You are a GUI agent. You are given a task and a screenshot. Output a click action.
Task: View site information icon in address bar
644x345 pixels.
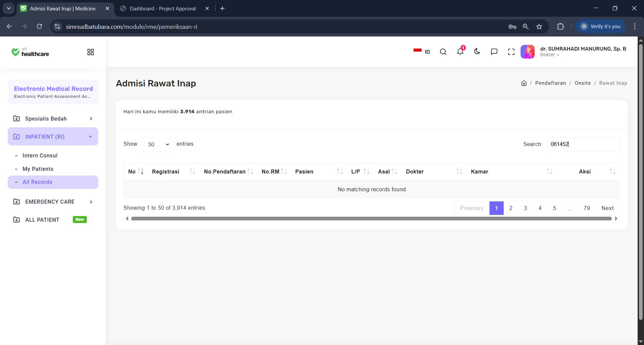pyautogui.click(x=57, y=26)
